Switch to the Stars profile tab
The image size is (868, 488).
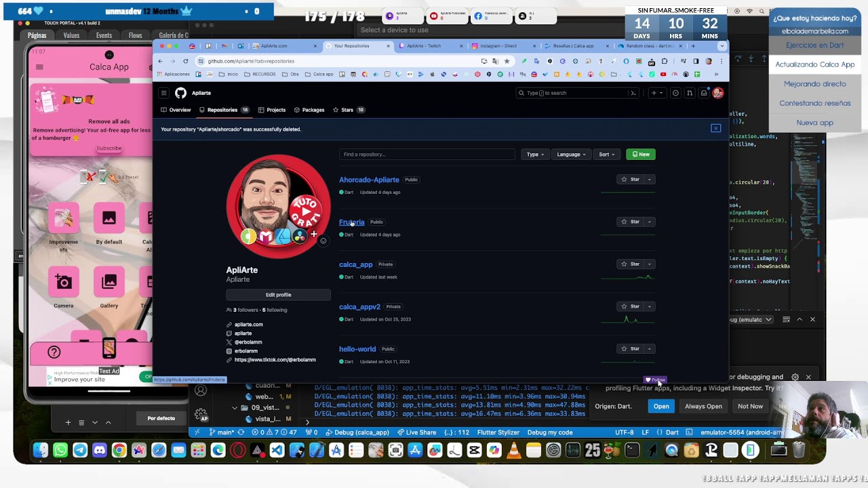(348, 110)
